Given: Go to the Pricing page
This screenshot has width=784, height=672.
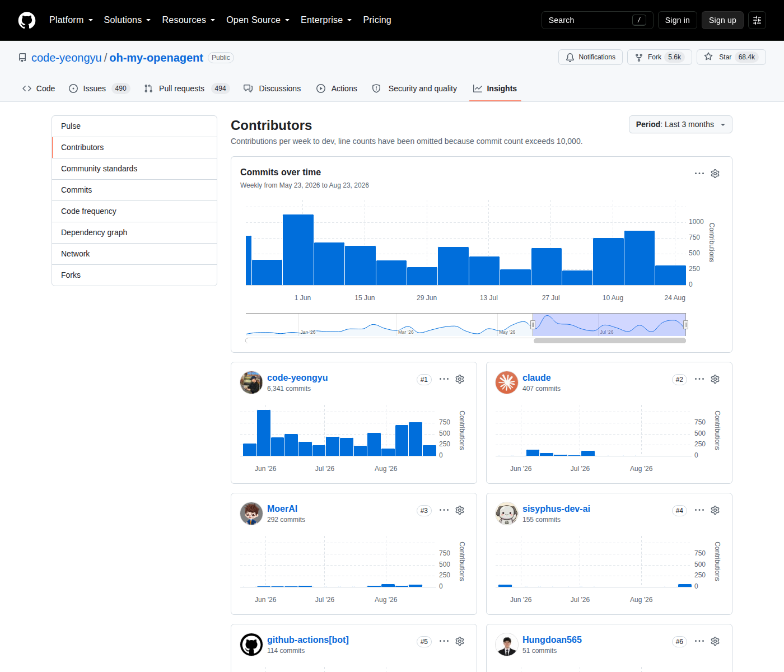Looking at the screenshot, I should 377,20.
